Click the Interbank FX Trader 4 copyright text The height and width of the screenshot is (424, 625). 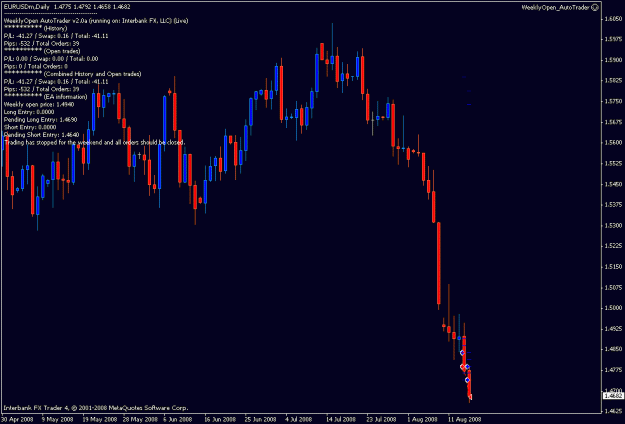[x=96, y=408]
